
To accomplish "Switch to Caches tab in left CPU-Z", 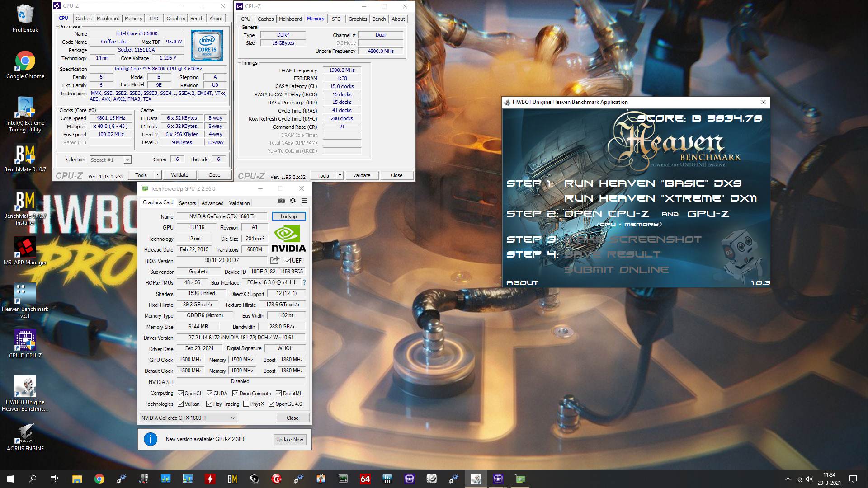I will click(x=83, y=19).
